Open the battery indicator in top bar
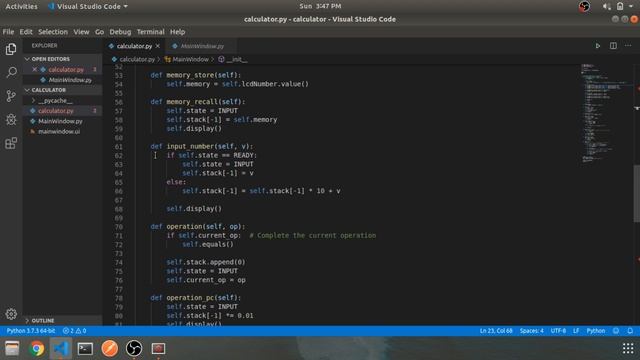 point(620,6)
